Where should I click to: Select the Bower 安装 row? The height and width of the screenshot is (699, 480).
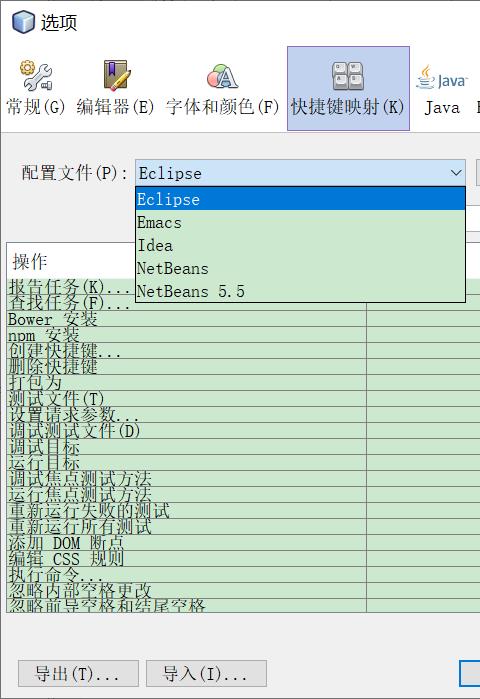coord(186,319)
